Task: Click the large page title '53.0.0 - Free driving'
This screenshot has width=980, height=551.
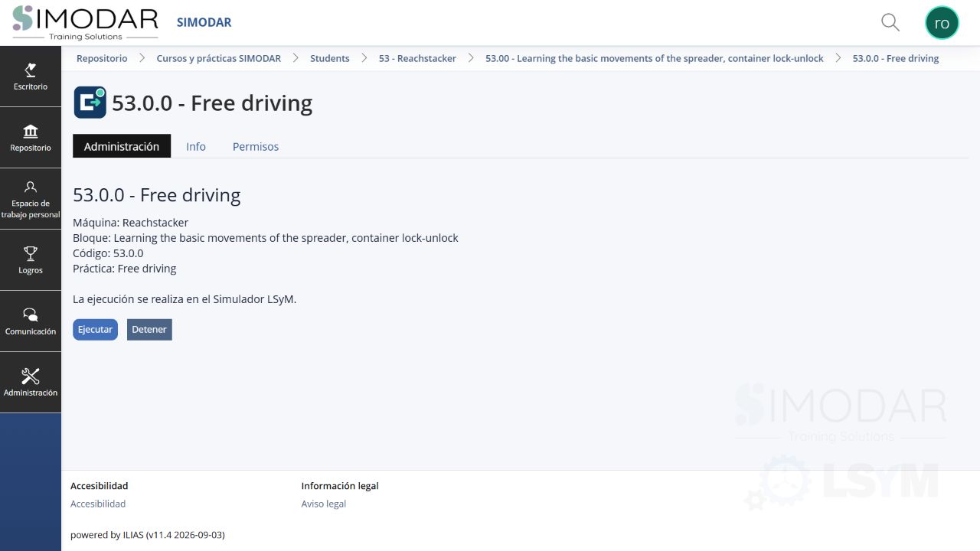Action: (212, 103)
